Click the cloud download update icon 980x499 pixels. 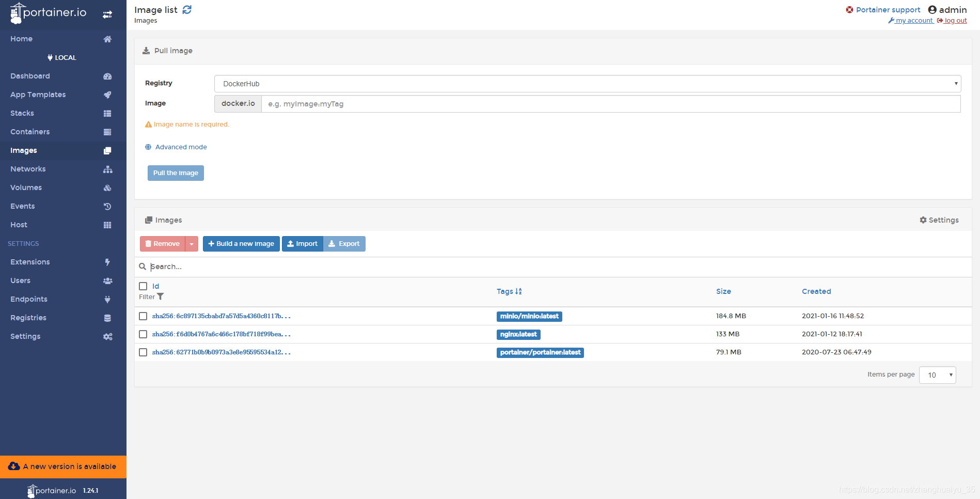[14, 466]
